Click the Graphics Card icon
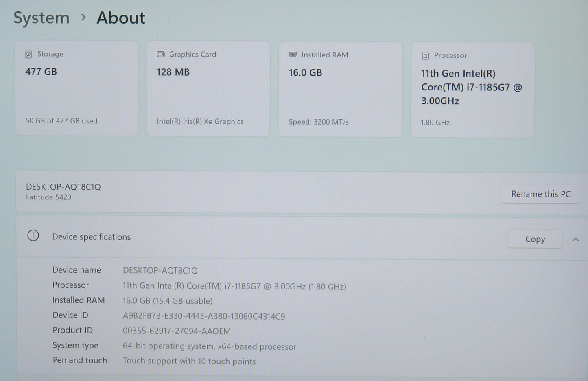This screenshot has height=381, width=588. click(161, 54)
